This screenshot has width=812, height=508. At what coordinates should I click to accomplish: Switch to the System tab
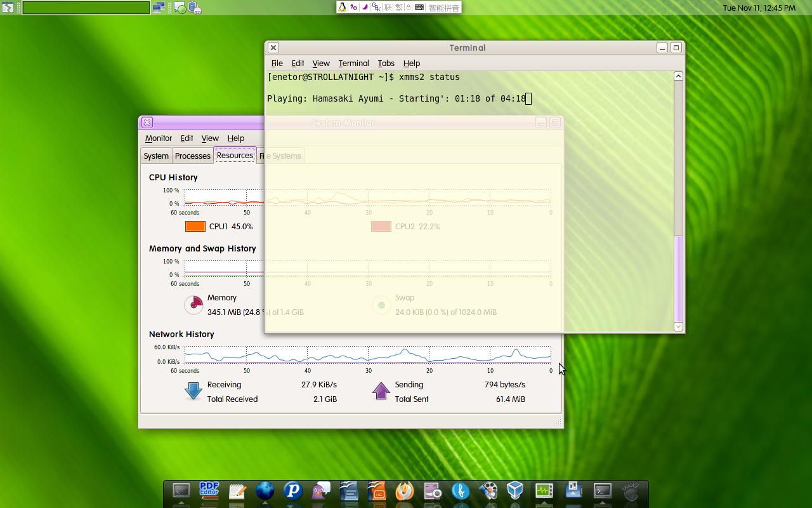(156, 156)
